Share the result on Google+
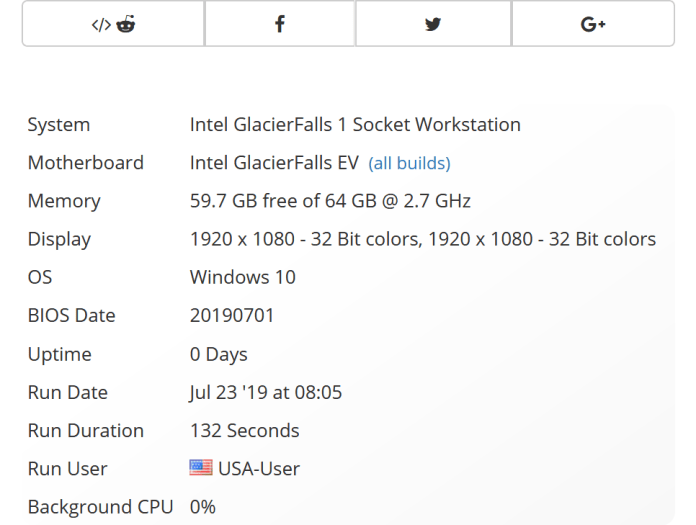Screen dimensions: 696x525 [x=593, y=25]
